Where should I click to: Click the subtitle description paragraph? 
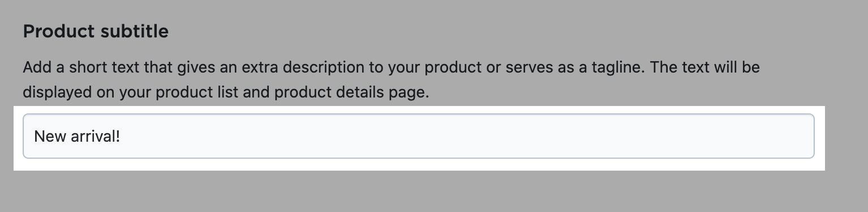[x=391, y=79]
